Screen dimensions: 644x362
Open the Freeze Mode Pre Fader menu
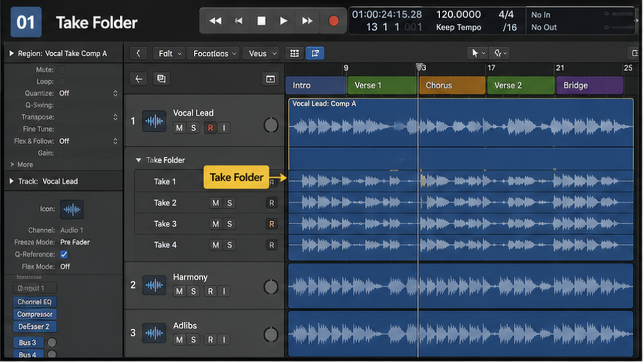(x=75, y=242)
